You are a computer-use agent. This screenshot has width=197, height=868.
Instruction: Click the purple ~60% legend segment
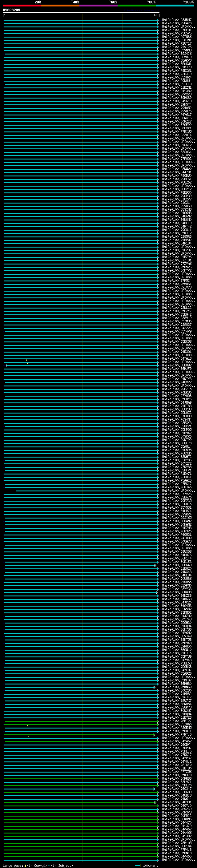pyautogui.click(x=99, y=6)
